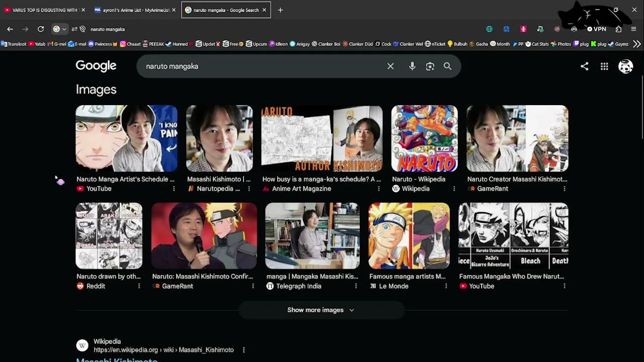Click the tracking protection shield icon
Viewport: 644px width, 362px height.
pyautogui.click(x=83, y=29)
